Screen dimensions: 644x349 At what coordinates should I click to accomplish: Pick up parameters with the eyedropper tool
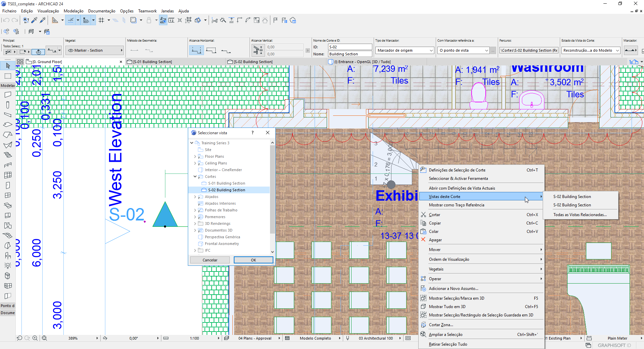[34, 20]
